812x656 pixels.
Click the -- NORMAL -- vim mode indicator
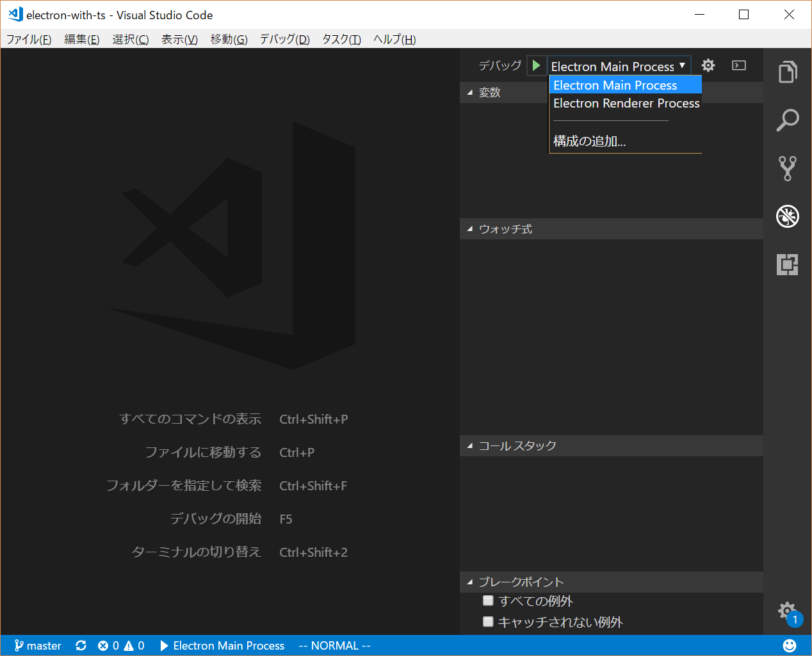click(x=334, y=646)
